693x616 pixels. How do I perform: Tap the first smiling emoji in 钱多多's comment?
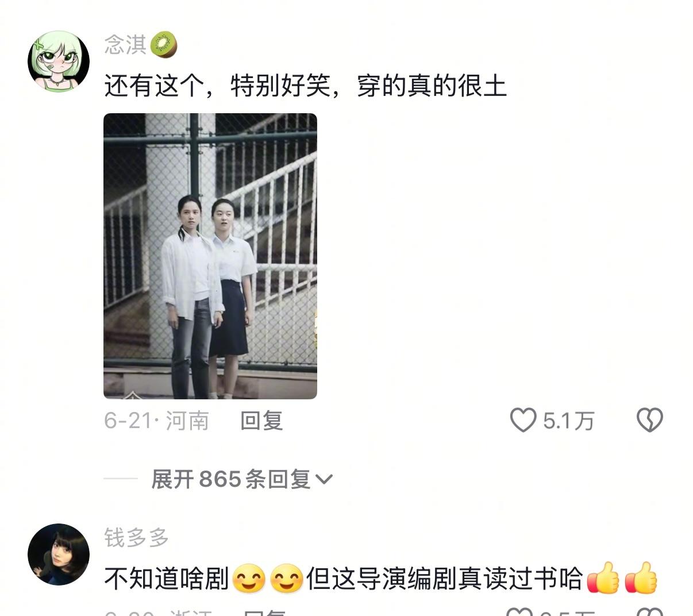pos(249,579)
